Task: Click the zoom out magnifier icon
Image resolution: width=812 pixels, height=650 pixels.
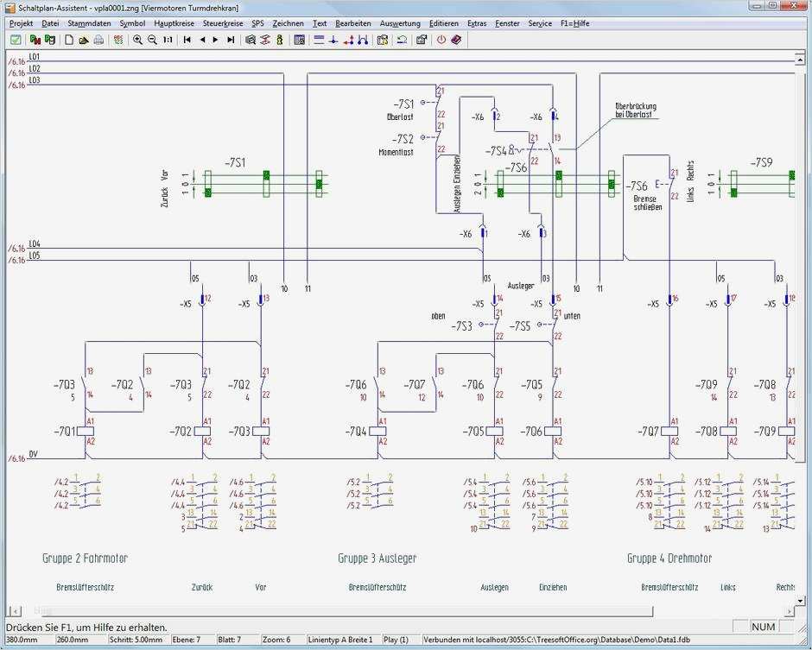Action: pos(152,40)
